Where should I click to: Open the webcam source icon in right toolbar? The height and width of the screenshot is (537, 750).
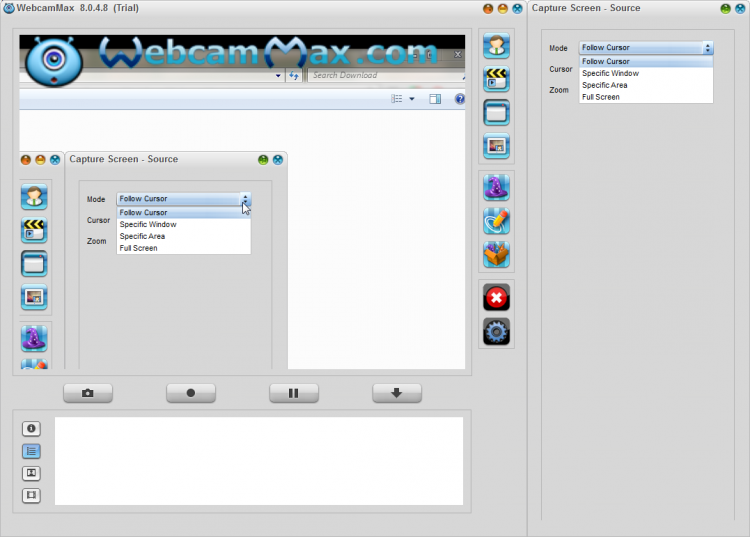tap(496, 46)
